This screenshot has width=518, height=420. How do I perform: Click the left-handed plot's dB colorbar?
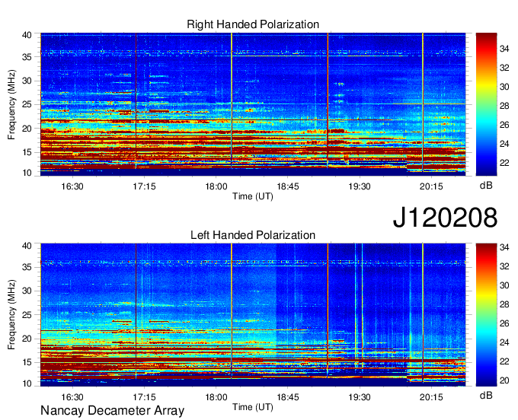[486, 314]
